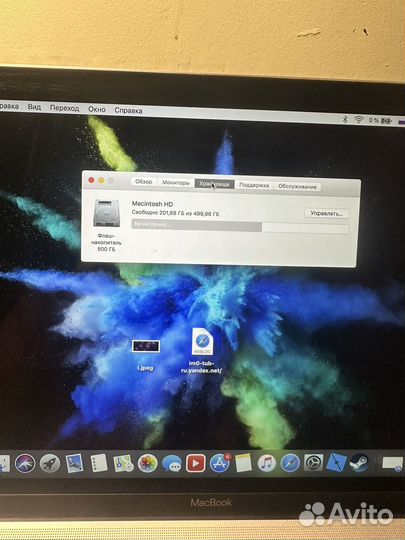405x540 pixels.
Task: Select the Хранилище tab
Action: click(x=215, y=184)
